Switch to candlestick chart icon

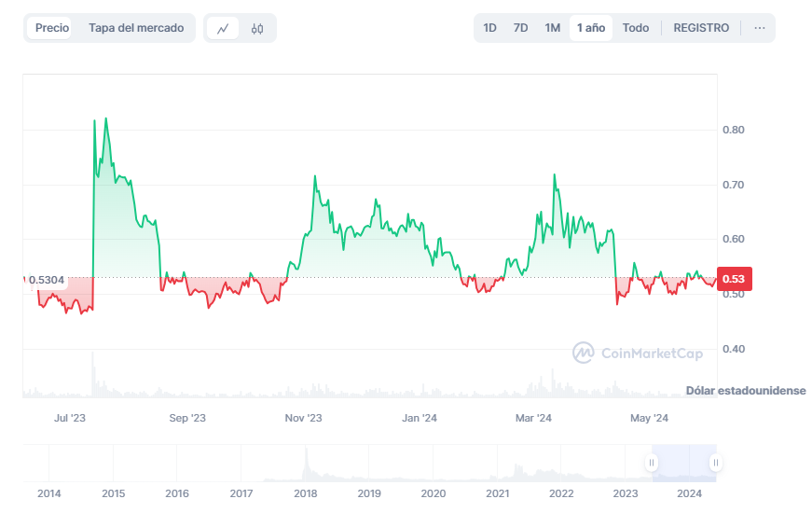[257, 28]
